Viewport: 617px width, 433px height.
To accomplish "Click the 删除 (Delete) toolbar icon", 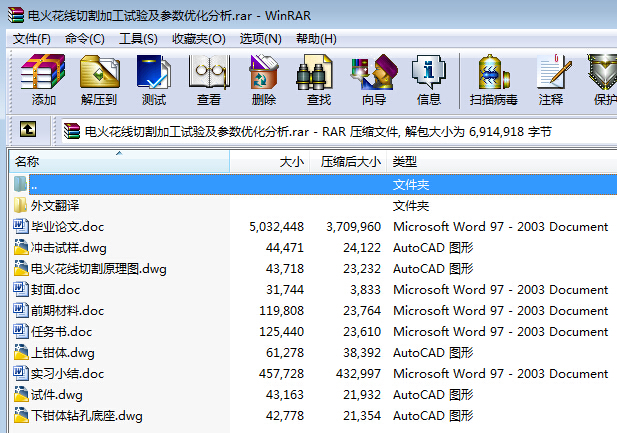I will coord(264,72).
